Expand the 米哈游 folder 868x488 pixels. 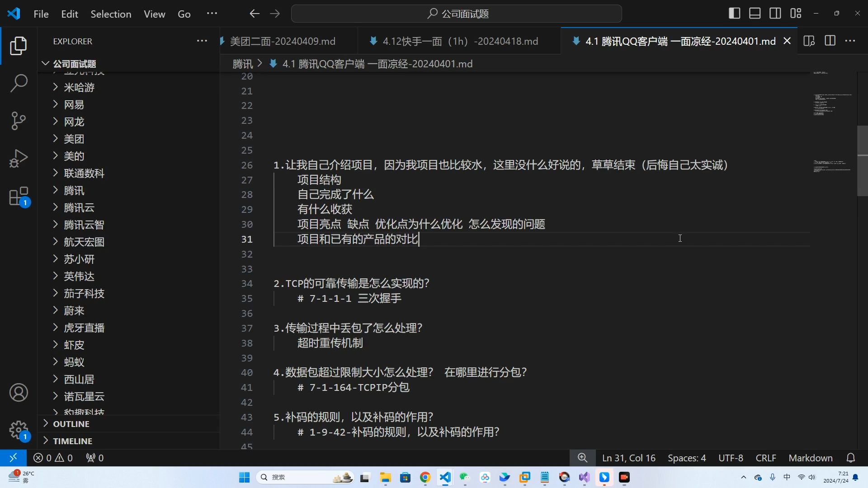(x=129, y=87)
